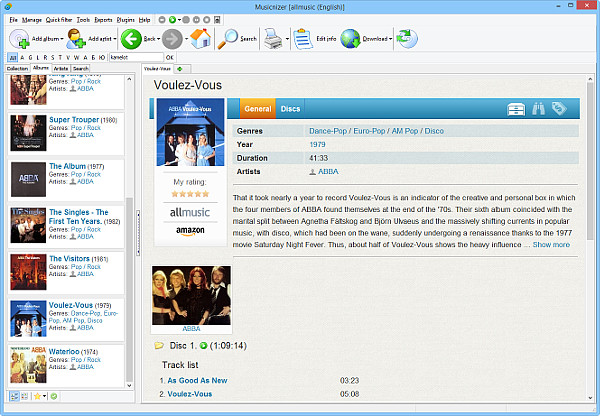Click the green plus new tab icon
600x416 pixels.
click(179, 69)
